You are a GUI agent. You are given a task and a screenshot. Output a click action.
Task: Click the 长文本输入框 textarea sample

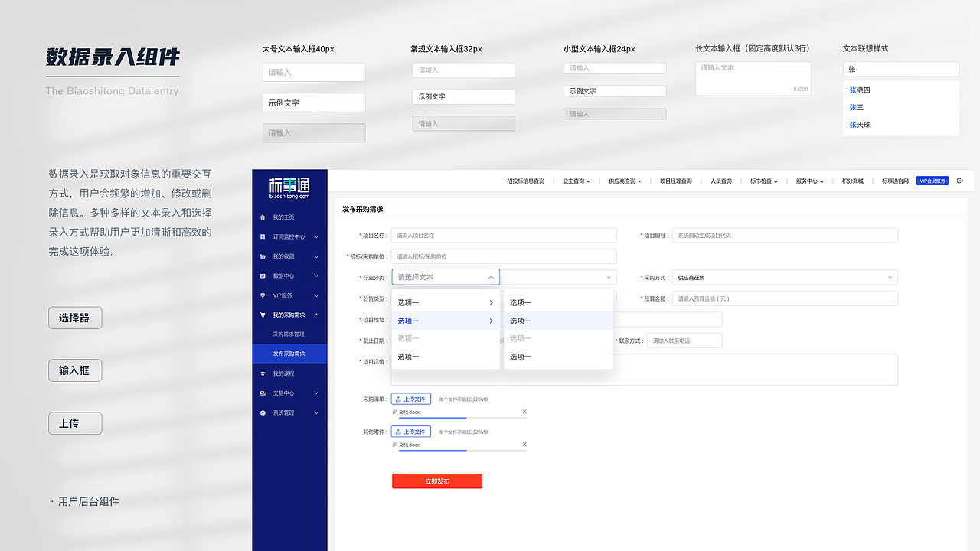point(753,77)
